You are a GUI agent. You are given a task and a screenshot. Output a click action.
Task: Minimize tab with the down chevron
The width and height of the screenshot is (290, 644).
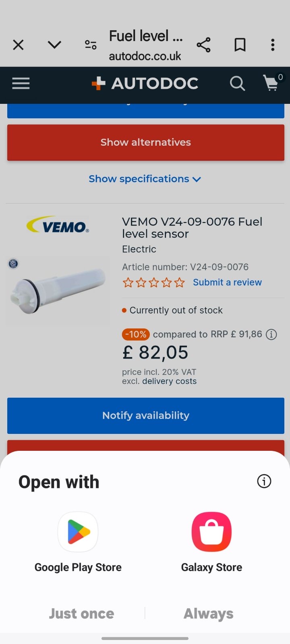coord(54,45)
